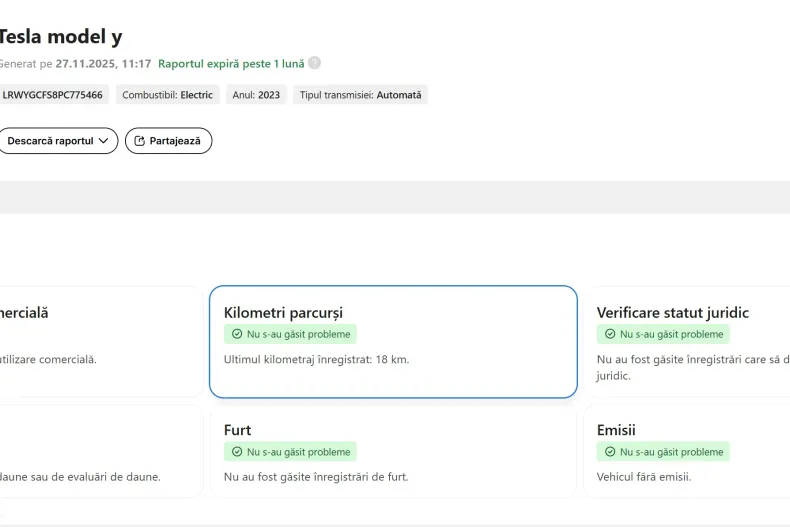Expand the Descarcă raportul dropdown chevron
This screenshot has height=527, width=790.
(x=103, y=141)
